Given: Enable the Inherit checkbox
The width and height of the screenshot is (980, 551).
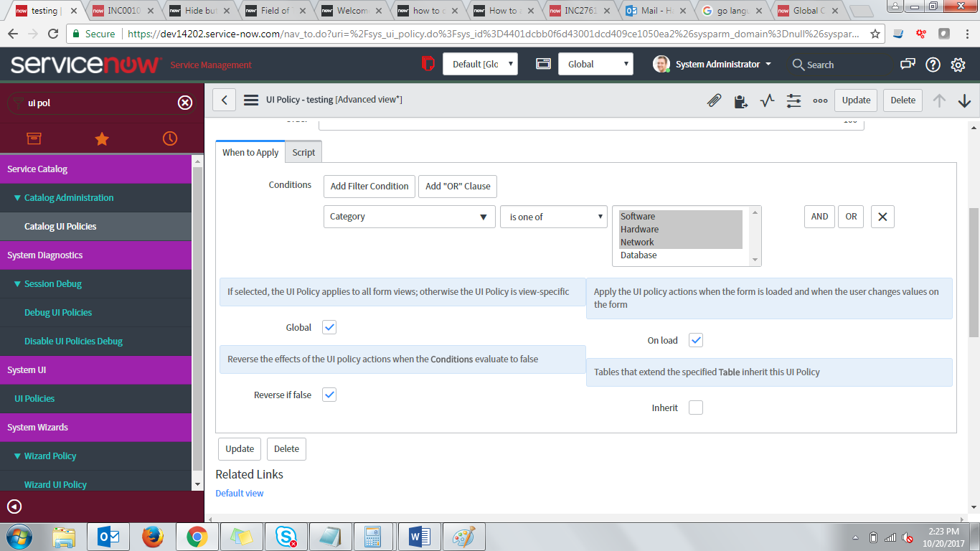Looking at the screenshot, I should [695, 407].
